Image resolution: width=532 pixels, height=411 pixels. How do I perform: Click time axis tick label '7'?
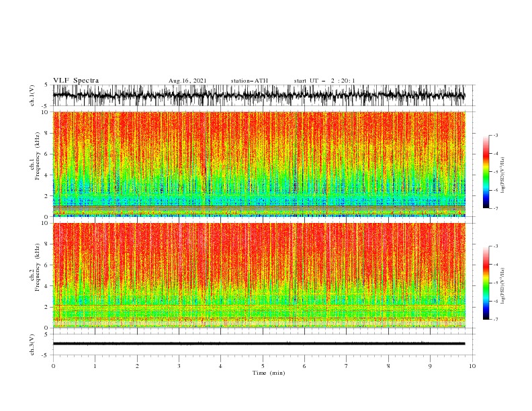pos(347,366)
